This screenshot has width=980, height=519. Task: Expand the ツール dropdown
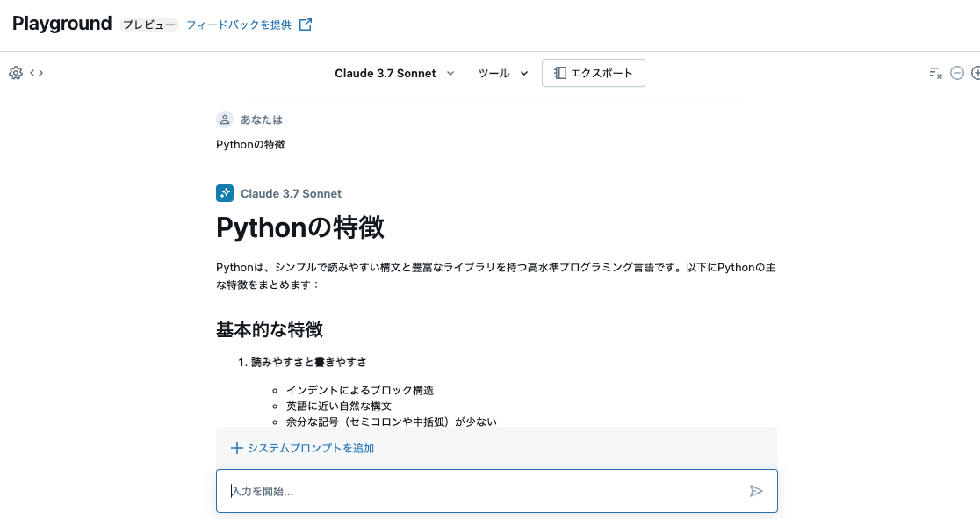pyautogui.click(x=501, y=74)
